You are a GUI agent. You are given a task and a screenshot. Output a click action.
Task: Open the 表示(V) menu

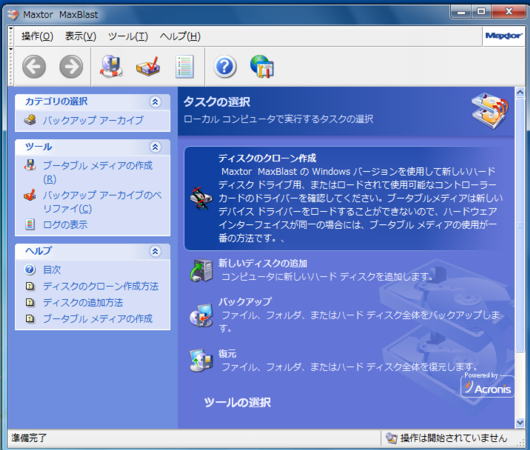pos(80,36)
